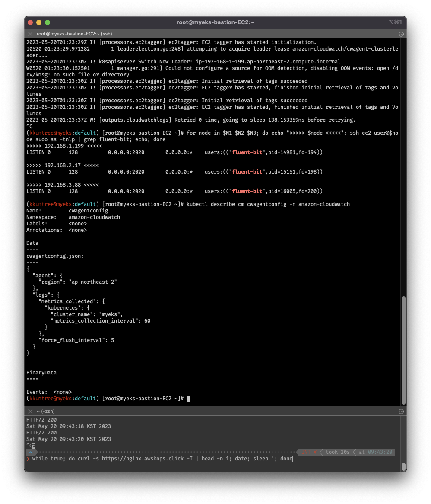Click the tilde directory segment in zsh prompt
This screenshot has height=504, width=431.
[x=31, y=452]
